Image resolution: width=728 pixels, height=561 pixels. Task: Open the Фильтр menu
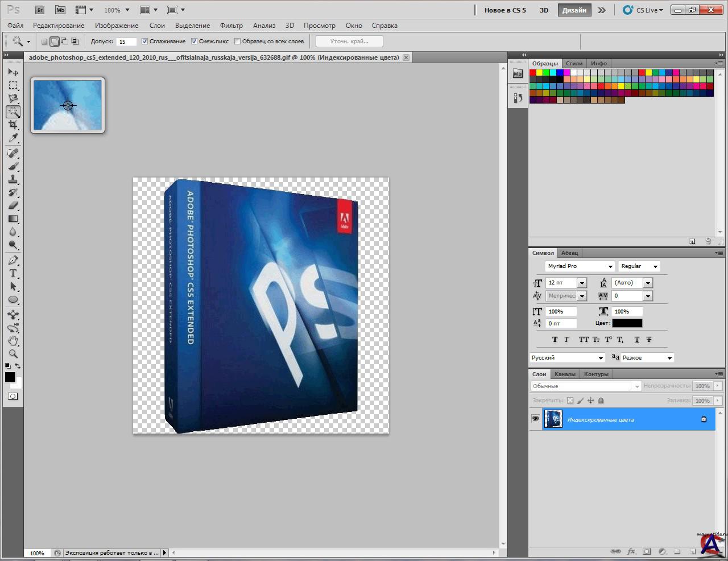point(231,26)
